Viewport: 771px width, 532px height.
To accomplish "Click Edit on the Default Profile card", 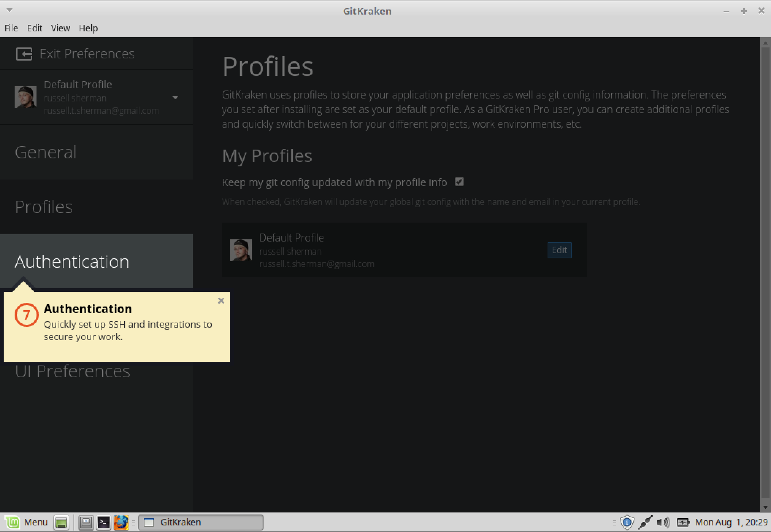I will pyautogui.click(x=559, y=250).
